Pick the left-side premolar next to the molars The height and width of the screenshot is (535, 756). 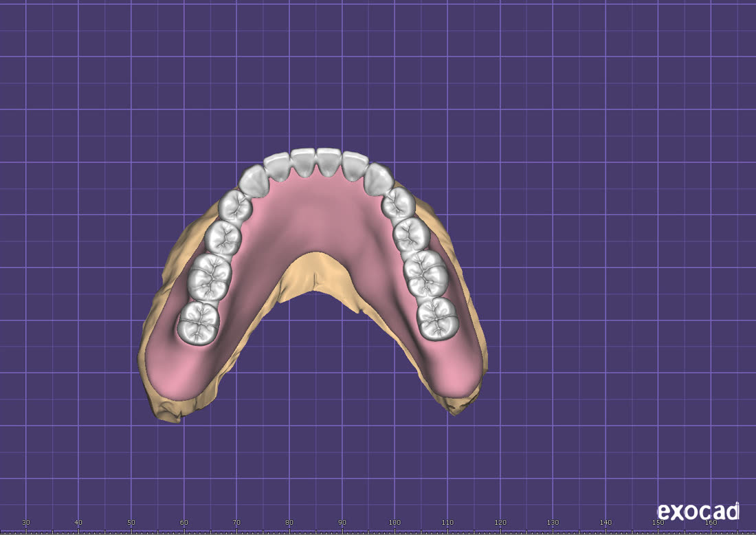[223, 238]
